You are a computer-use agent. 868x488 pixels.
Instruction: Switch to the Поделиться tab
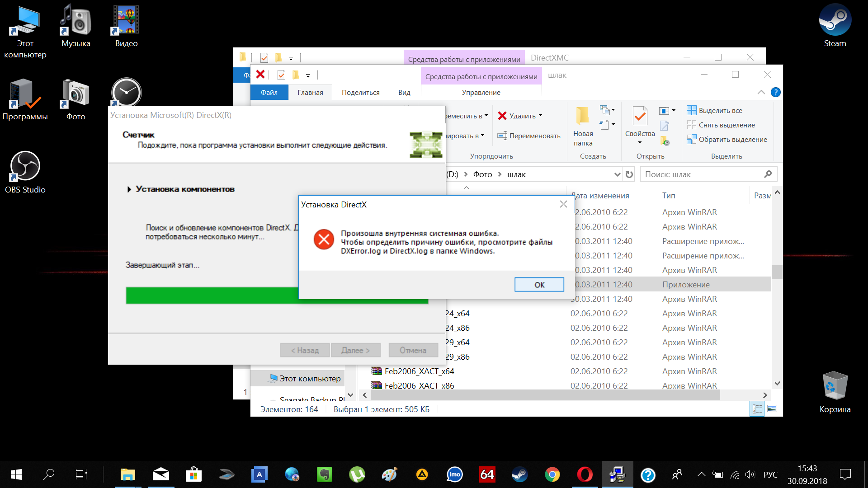[361, 92]
